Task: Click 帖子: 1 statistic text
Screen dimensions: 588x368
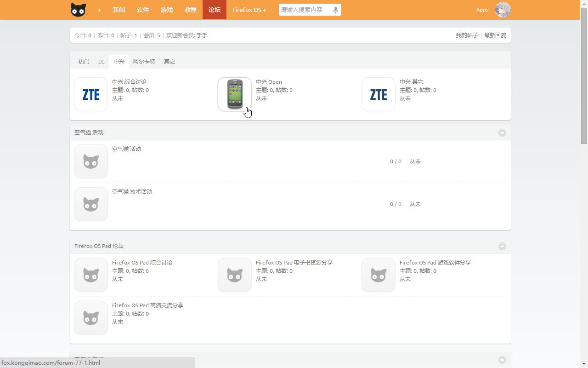Action: click(129, 35)
